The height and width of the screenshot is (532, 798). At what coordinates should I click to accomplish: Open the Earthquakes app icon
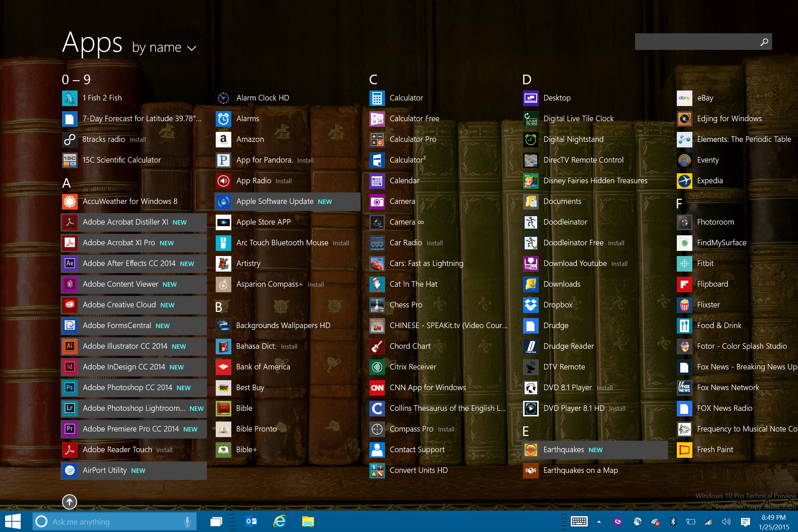click(x=531, y=450)
